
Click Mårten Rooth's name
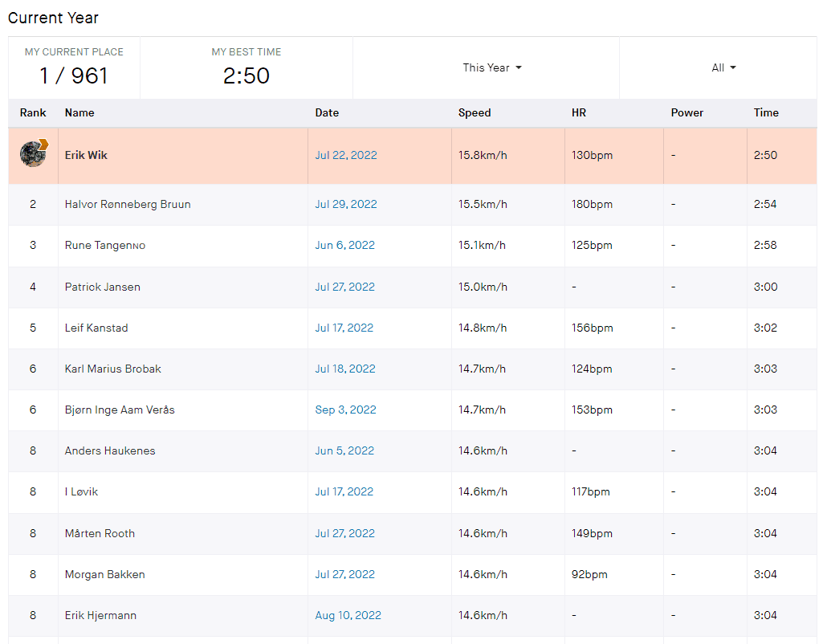pos(100,533)
